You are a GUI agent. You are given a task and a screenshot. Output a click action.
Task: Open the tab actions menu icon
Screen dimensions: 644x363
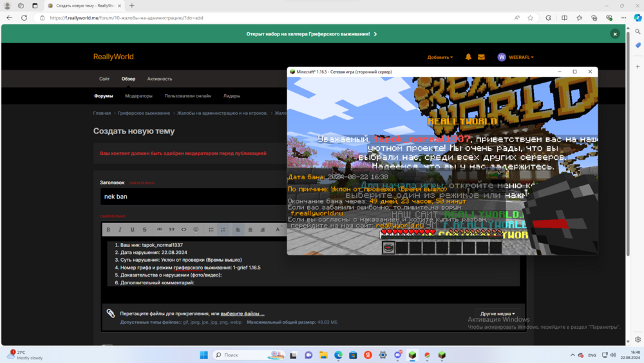coord(35,6)
